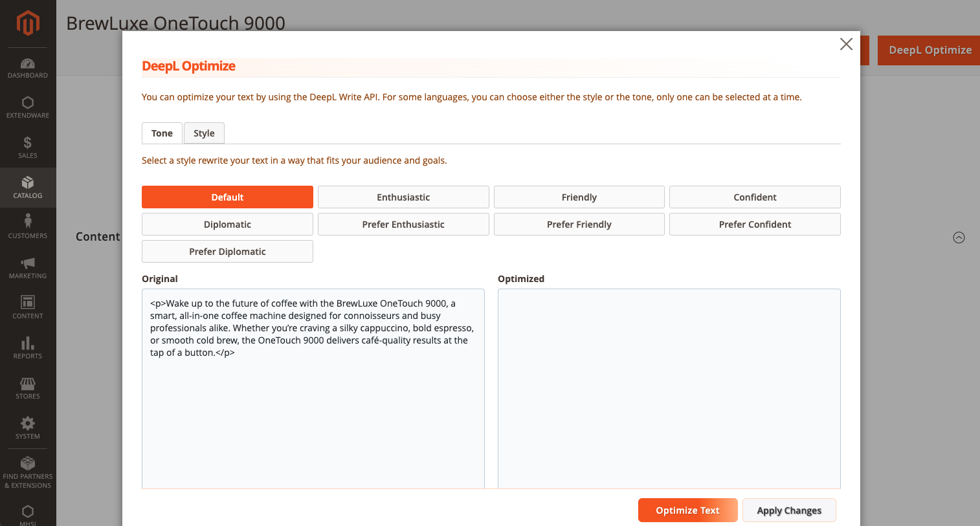The width and height of the screenshot is (980, 526).
Task: Select the Diplomatic tone option
Action: [227, 225]
